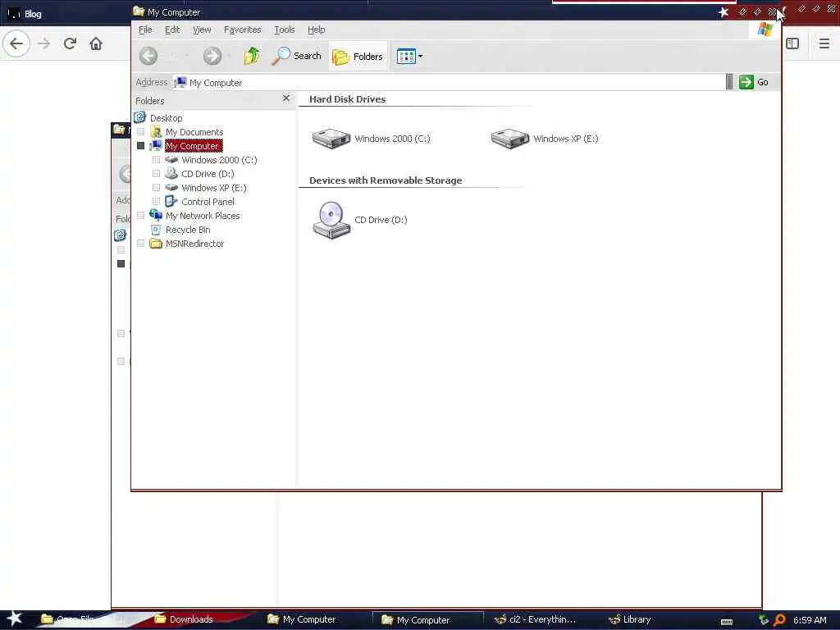
Task: Toggle the browser sidebar icon
Action: [x=793, y=43]
